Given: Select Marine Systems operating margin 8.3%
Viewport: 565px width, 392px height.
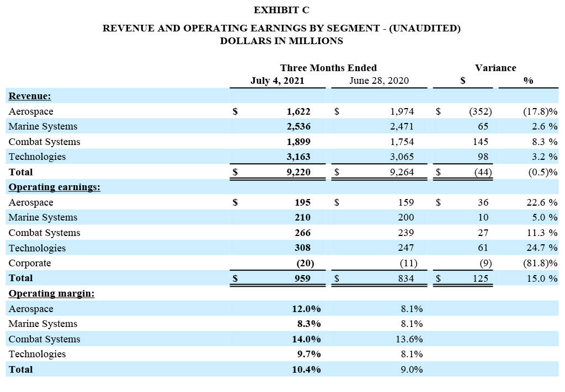Looking at the screenshot, I should tap(309, 324).
